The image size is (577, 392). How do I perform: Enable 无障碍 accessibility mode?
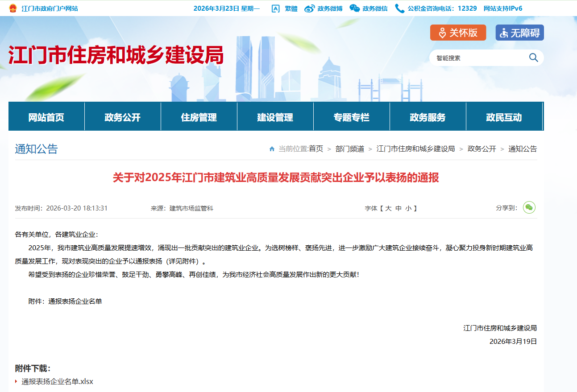coord(519,33)
